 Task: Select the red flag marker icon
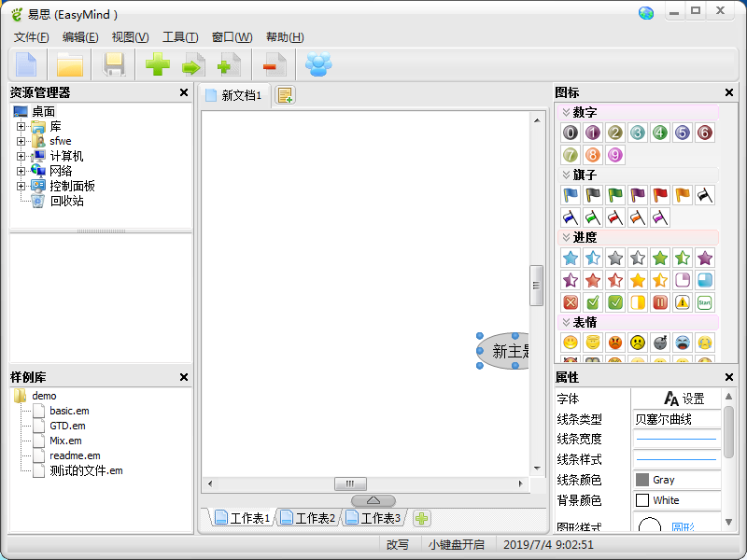click(660, 195)
